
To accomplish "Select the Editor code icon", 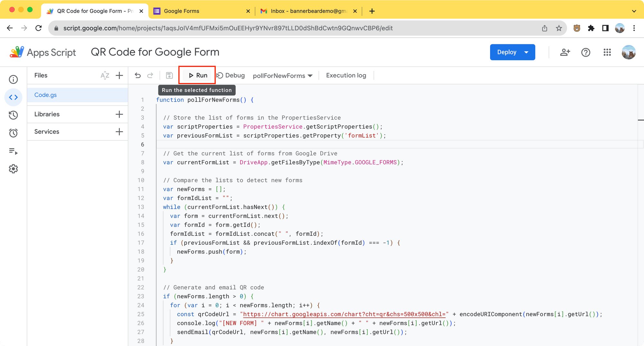I will pos(13,97).
